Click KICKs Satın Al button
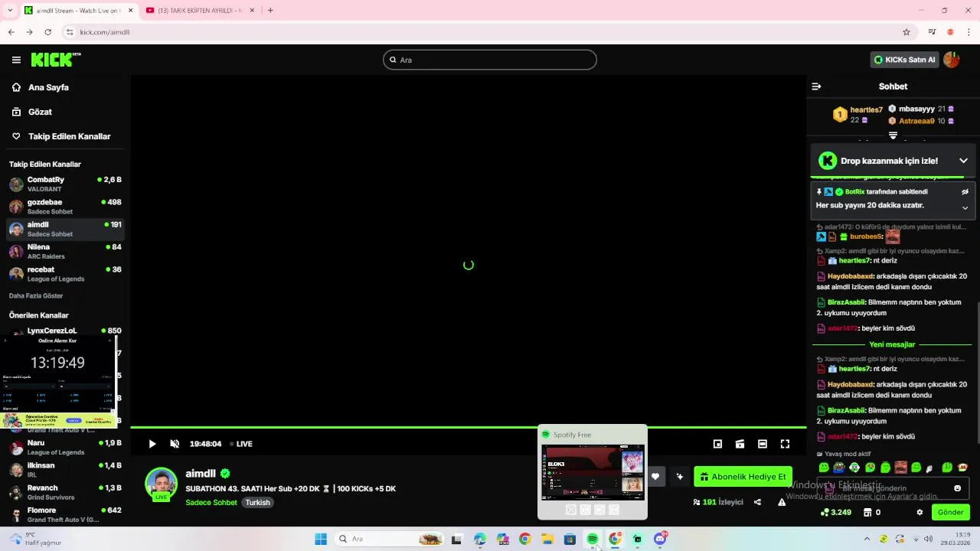The height and width of the screenshot is (551, 980). point(904,60)
